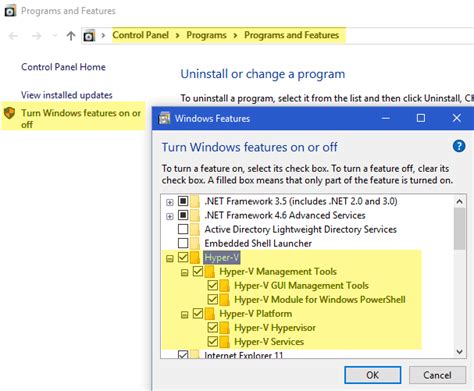Uncheck Hyper-V Platform checkbox
This screenshot has width=474, height=391.
tap(198, 313)
